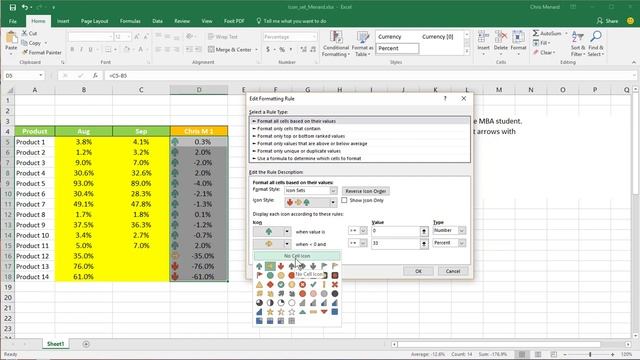Pick the red down arrow cell icon

pyautogui.click(x=281, y=267)
